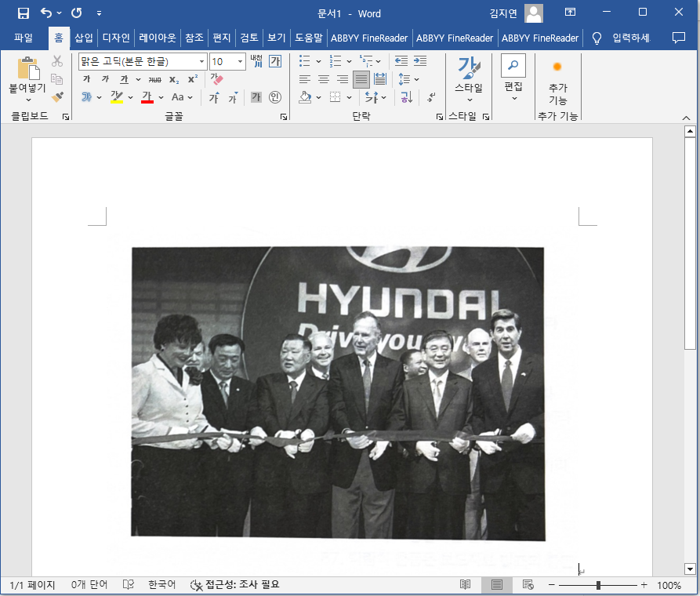Image resolution: width=700 pixels, height=596 pixels.
Task: Open the 편집 editing button
Action: (x=513, y=78)
